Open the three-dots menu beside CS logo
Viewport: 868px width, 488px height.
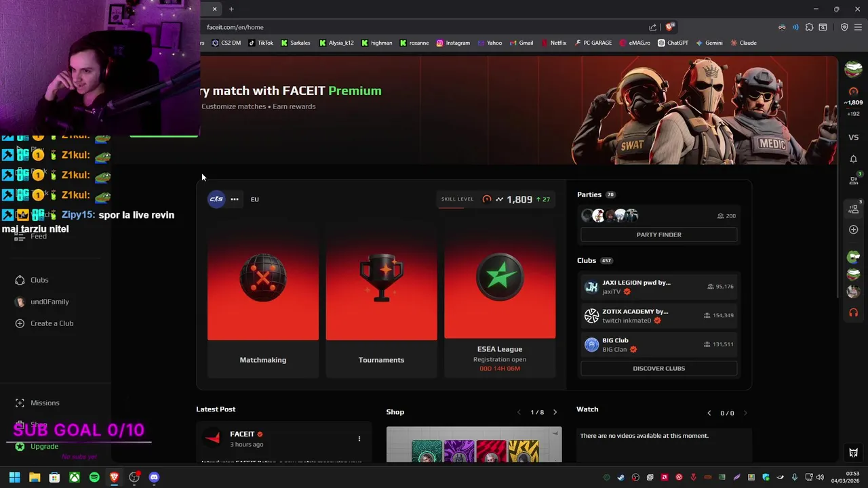click(x=235, y=199)
